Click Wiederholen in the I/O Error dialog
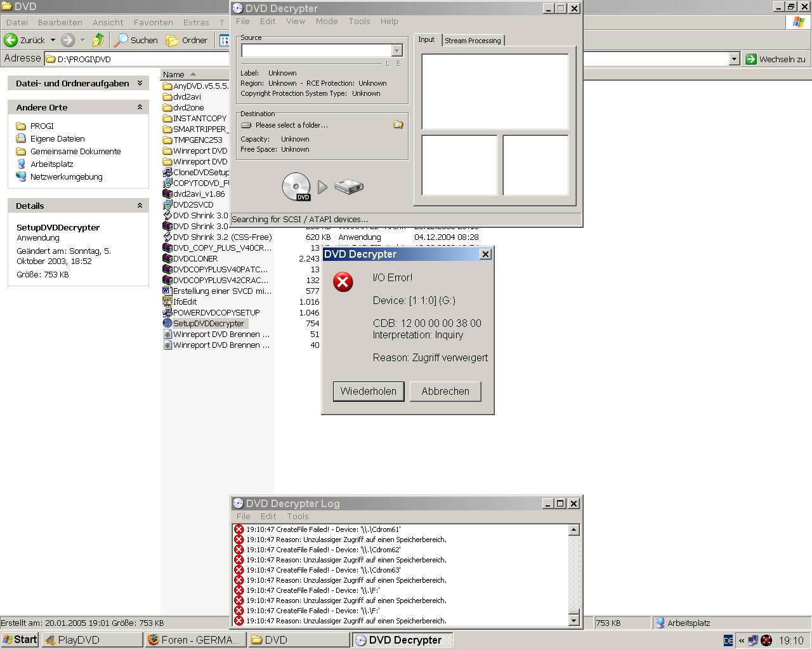The width and height of the screenshot is (812, 650). [368, 391]
